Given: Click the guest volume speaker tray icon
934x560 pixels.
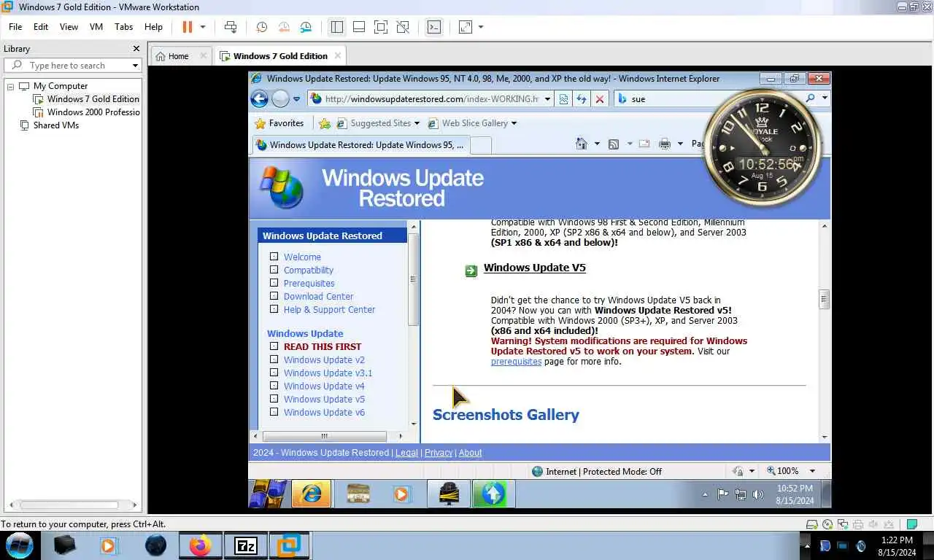Looking at the screenshot, I should (x=758, y=494).
